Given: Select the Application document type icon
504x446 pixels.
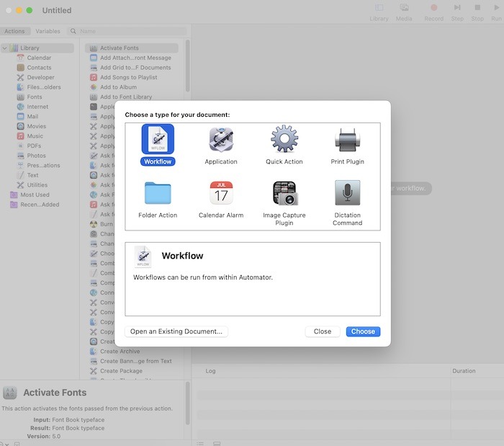Looking at the screenshot, I should tap(221, 139).
